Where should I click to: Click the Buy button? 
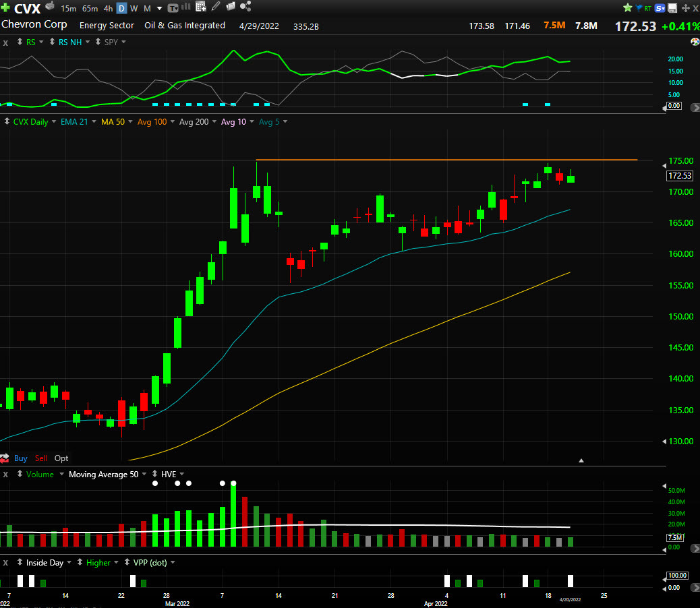(x=20, y=458)
